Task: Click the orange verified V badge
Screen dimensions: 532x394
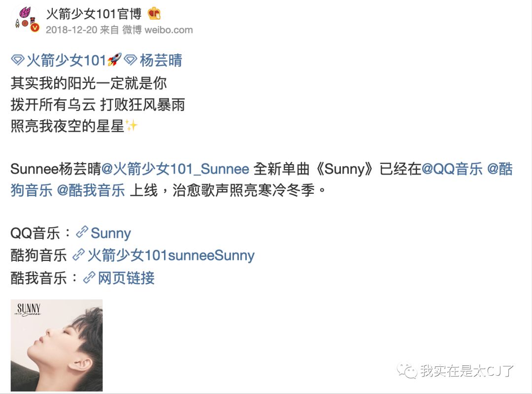Action: (x=35, y=28)
